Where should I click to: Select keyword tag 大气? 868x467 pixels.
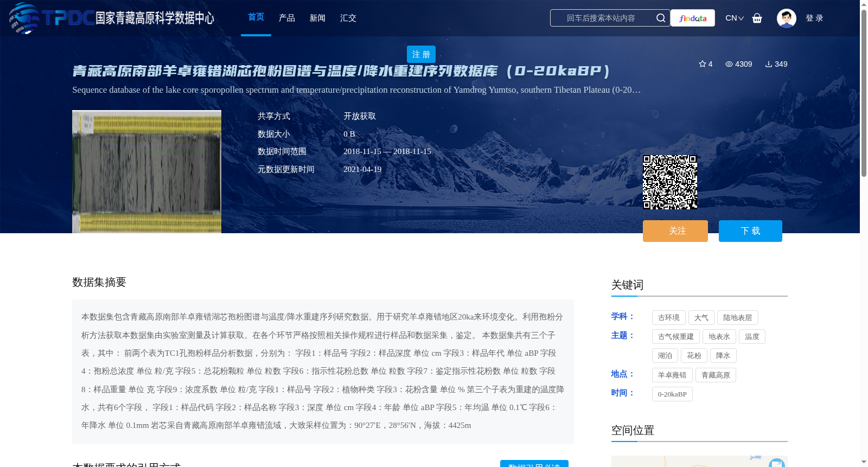click(x=701, y=318)
